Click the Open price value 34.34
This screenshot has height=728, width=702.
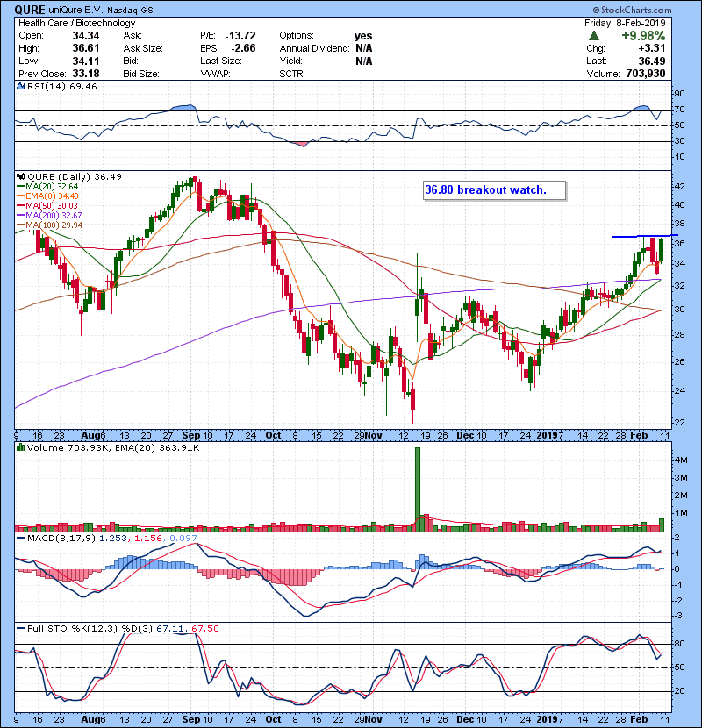pyautogui.click(x=86, y=36)
